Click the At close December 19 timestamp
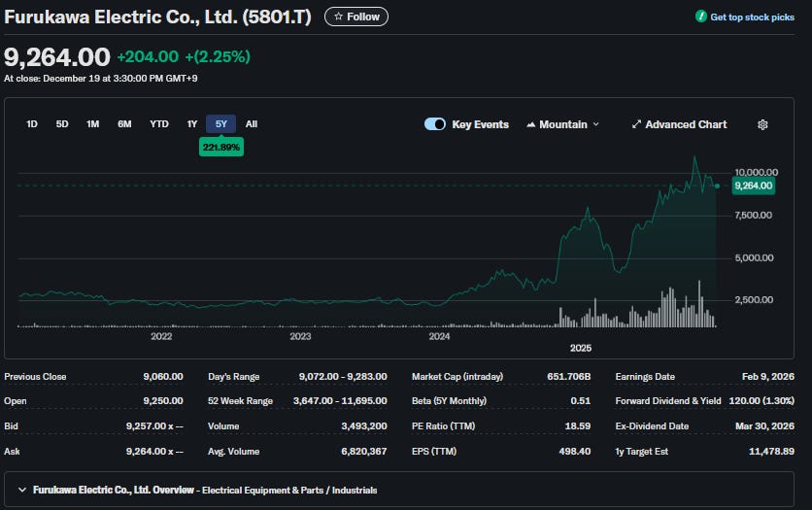 100,78
